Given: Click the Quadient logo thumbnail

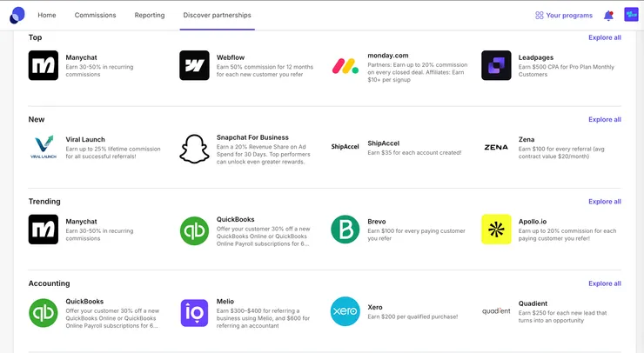Looking at the screenshot, I should tap(496, 311).
